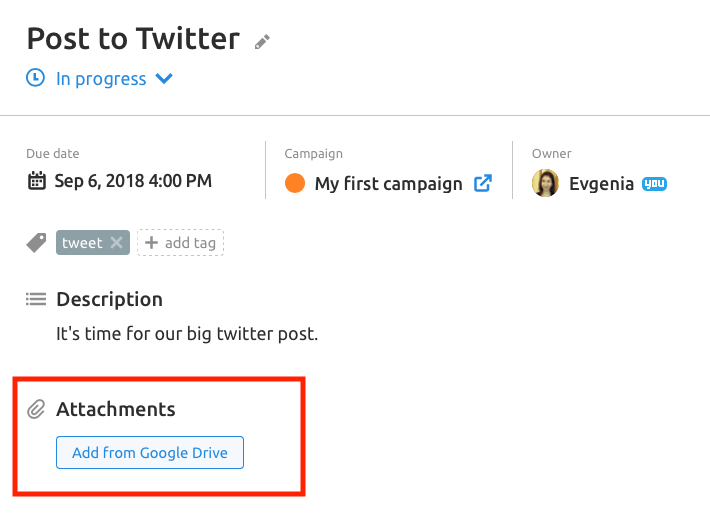Viewport: 710px width, 519px height.
Task: Select owner name Evgenia
Action: [x=601, y=184]
